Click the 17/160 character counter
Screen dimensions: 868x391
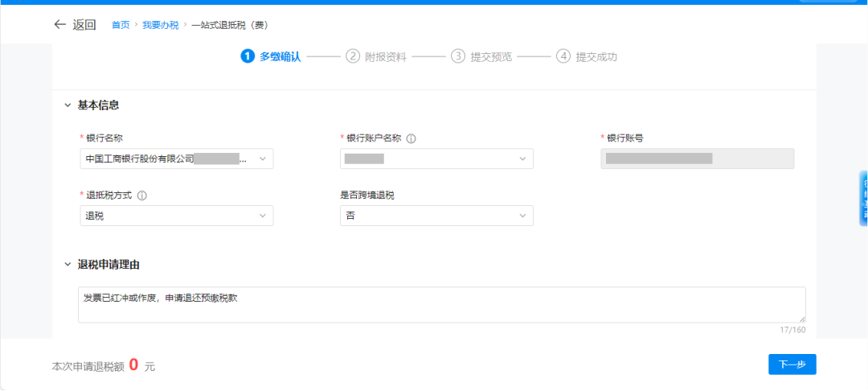(x=792, y=330)
